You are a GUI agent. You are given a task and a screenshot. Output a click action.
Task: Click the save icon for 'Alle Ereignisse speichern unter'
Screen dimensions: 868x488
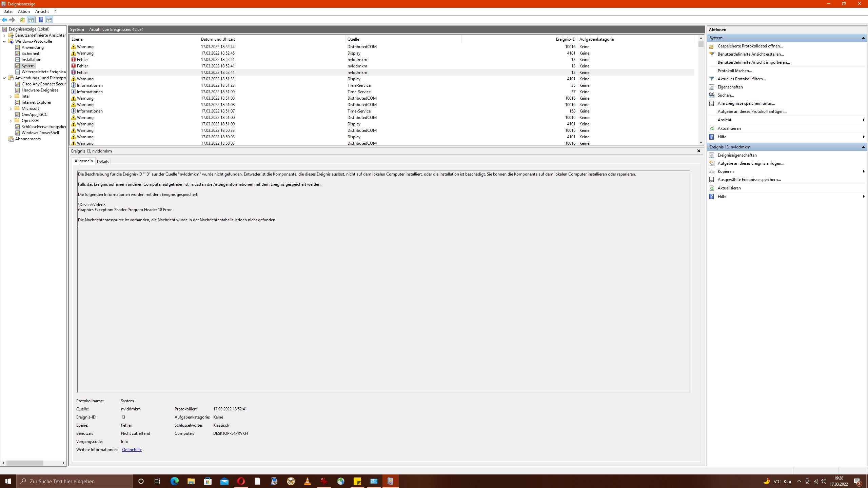(712, 103)
